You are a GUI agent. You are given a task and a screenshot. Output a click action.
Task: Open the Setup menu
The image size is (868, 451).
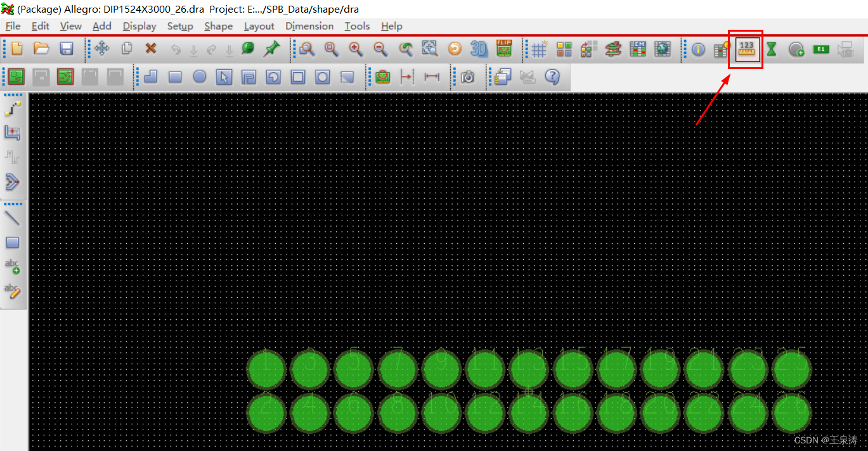click(x=180, y=26)
